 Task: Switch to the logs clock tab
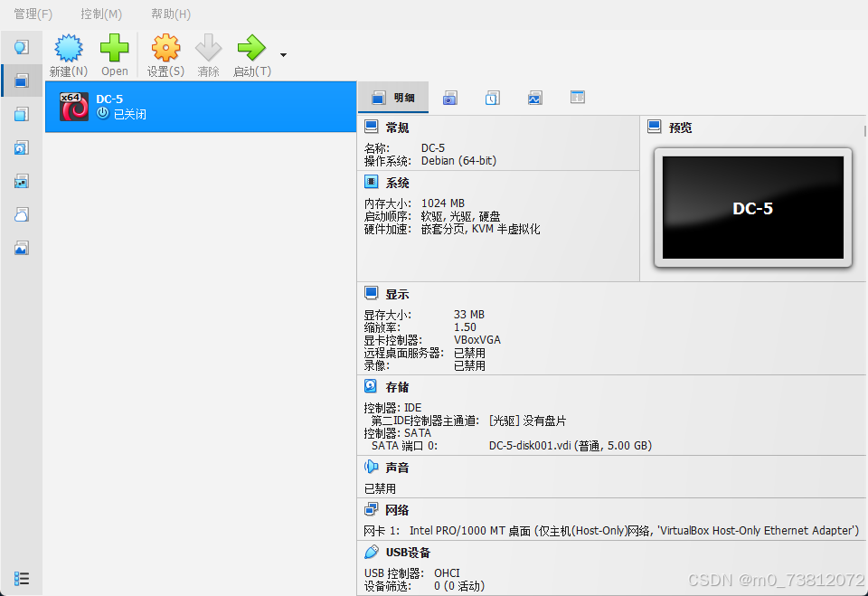coord(492,98)
